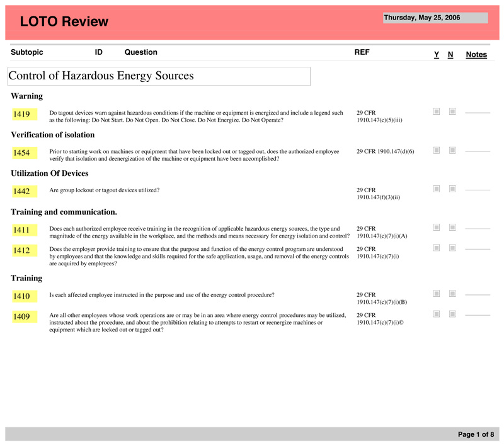The width and height of the screenshot is (504, 445).
Task: Check the Y box for question 1419
Action: (436, 112)
